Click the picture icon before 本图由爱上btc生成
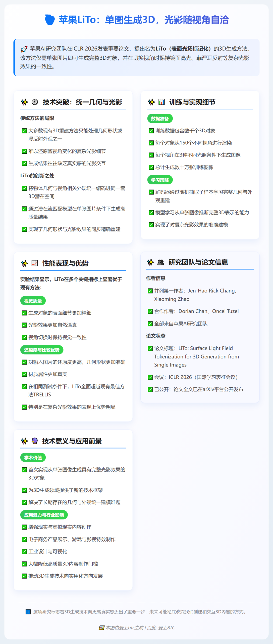This screenshot has height=644, width=273. 101,628
